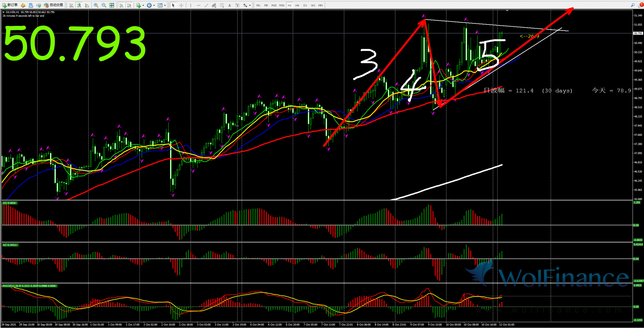Screen dimensions: 644x328
Task: Switch to the D1 timeframe
Action: click(x=305, y=5)
